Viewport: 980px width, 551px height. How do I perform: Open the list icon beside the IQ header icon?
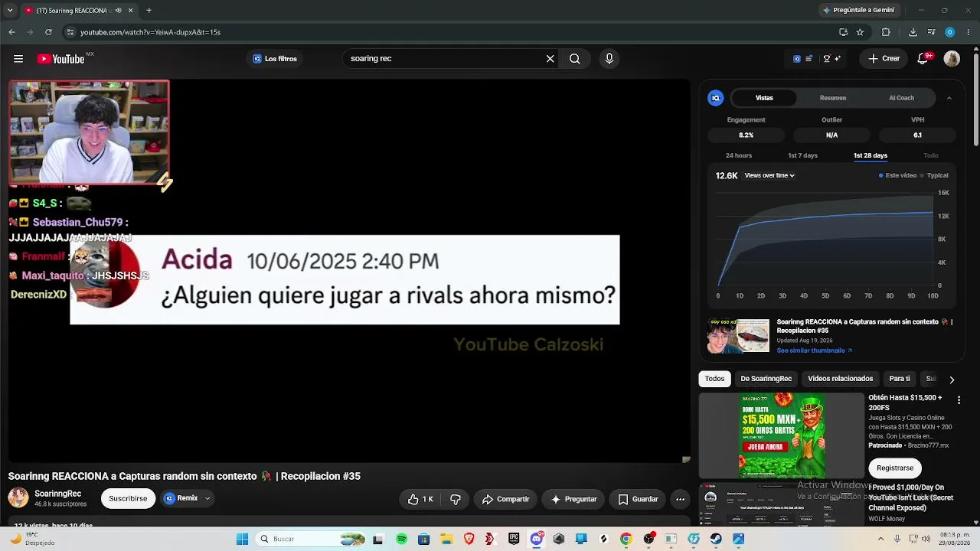point(808,59)
